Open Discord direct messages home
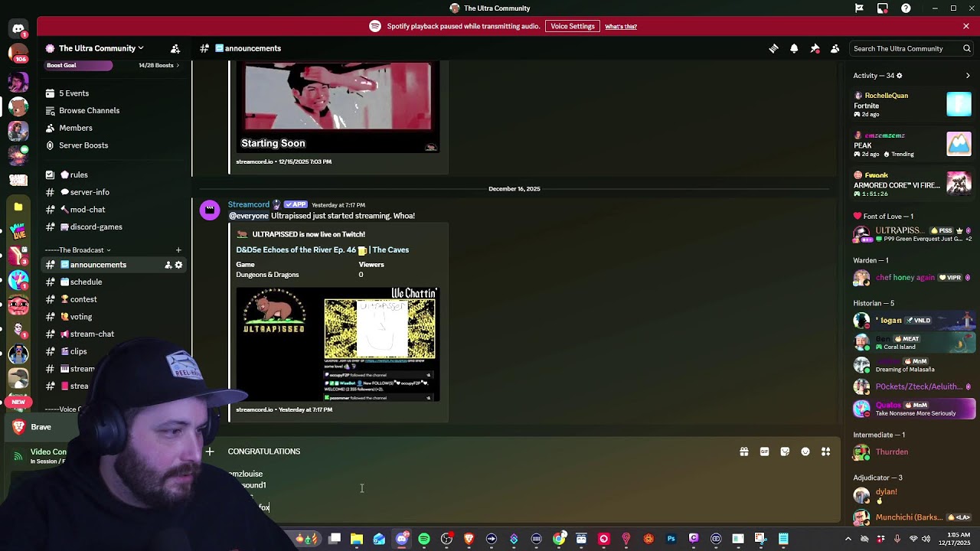The height and width of the screenshot is (551, 980). pyautogui.click(x=18, y=29)
